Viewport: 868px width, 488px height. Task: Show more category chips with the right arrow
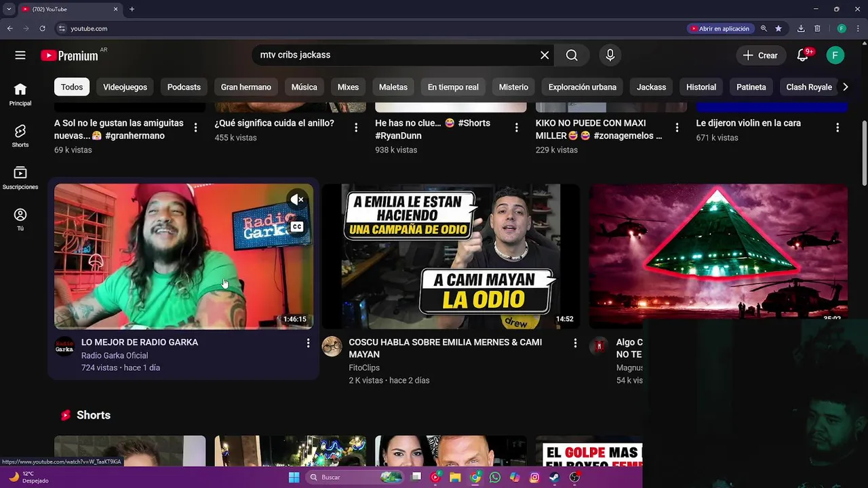(x=845, y=87)
